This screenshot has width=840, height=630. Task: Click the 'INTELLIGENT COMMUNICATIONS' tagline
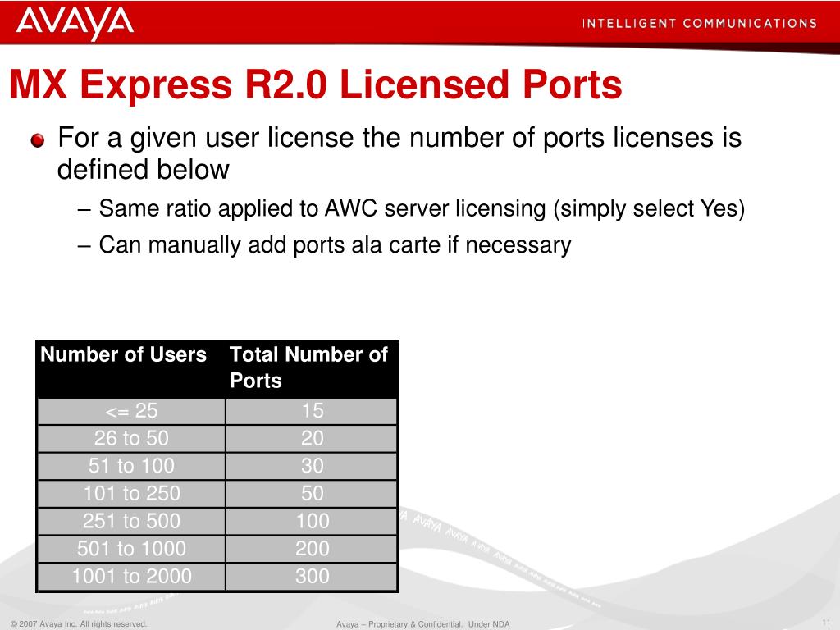(x=699, y=24)
